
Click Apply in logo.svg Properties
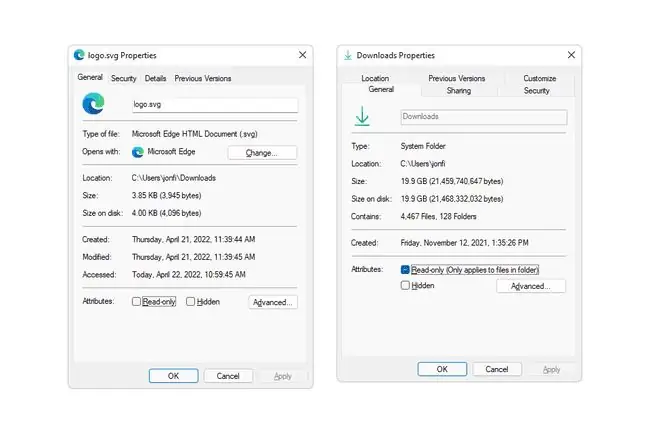tap(283, 376)
